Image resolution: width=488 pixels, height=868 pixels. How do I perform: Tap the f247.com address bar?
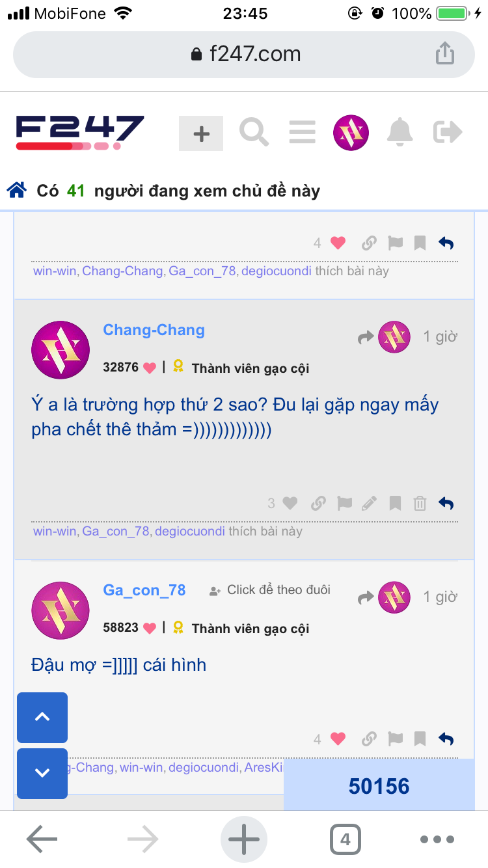coord(244,54)
